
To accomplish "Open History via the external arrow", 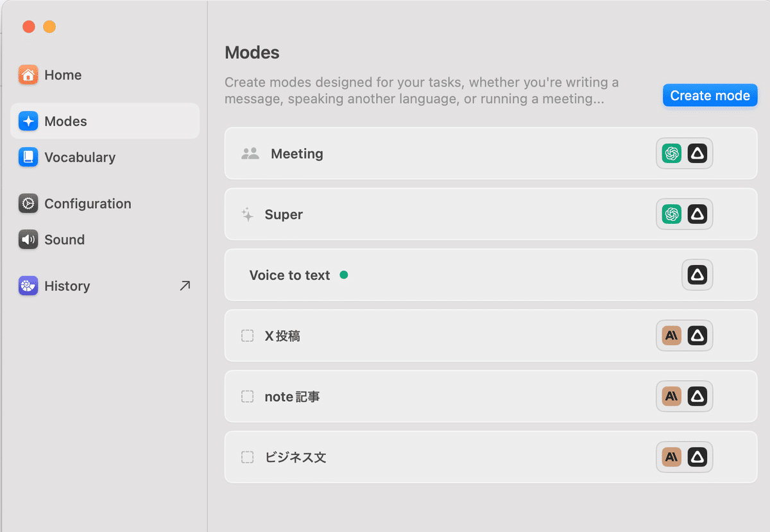I will pos(185,286).
